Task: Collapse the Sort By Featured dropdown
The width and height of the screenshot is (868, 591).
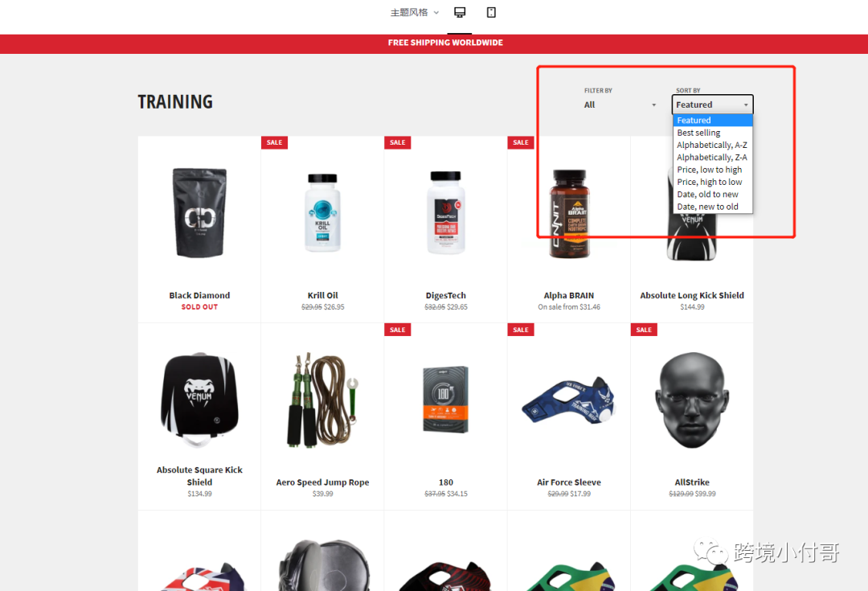Action: (x=712, y=105)
